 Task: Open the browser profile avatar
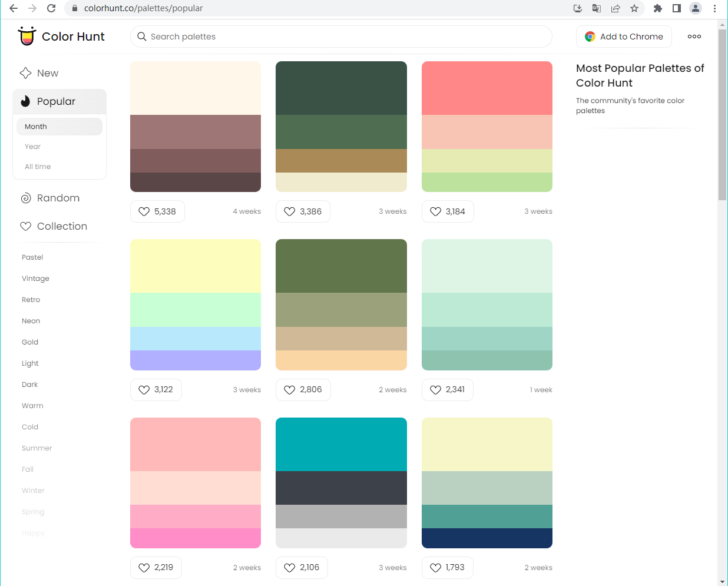(x=696, y=8)
